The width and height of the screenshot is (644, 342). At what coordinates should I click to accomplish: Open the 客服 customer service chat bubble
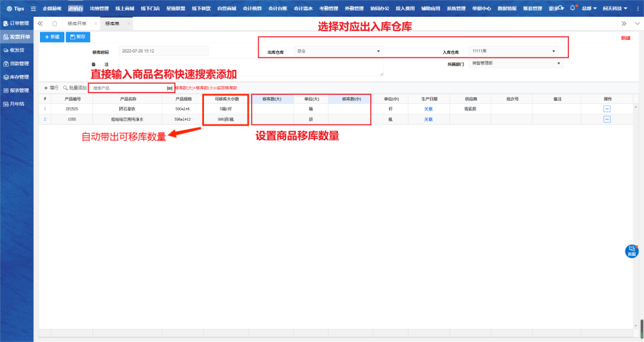631,251
